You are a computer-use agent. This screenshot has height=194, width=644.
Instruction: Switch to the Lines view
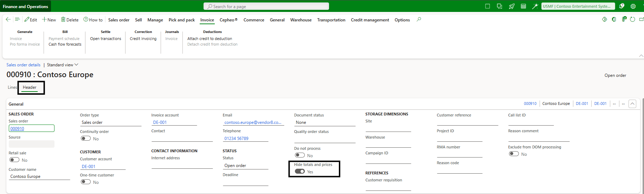[x=12, y=87]
